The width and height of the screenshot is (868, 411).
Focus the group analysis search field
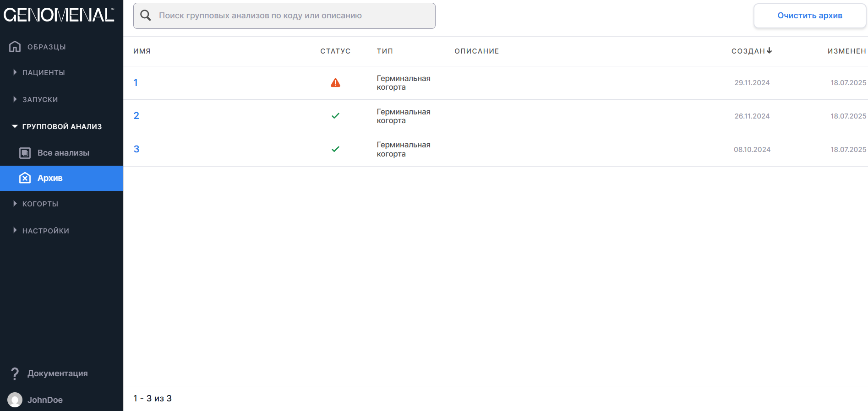tap(293, 16)
